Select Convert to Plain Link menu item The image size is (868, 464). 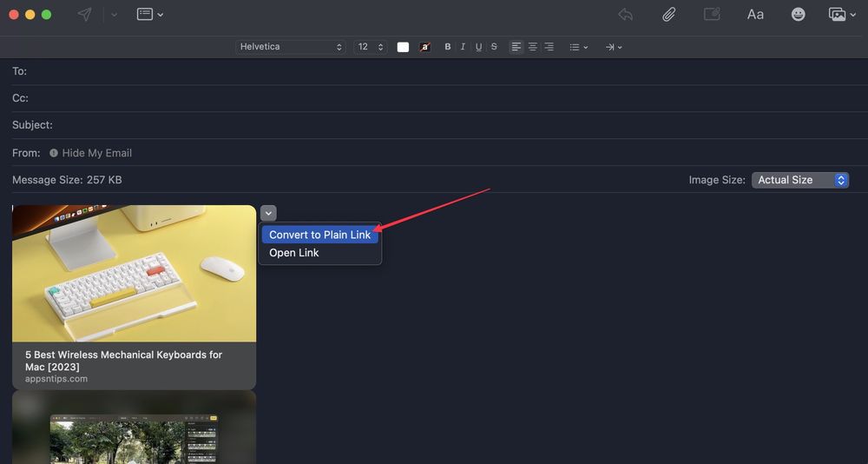319,235
